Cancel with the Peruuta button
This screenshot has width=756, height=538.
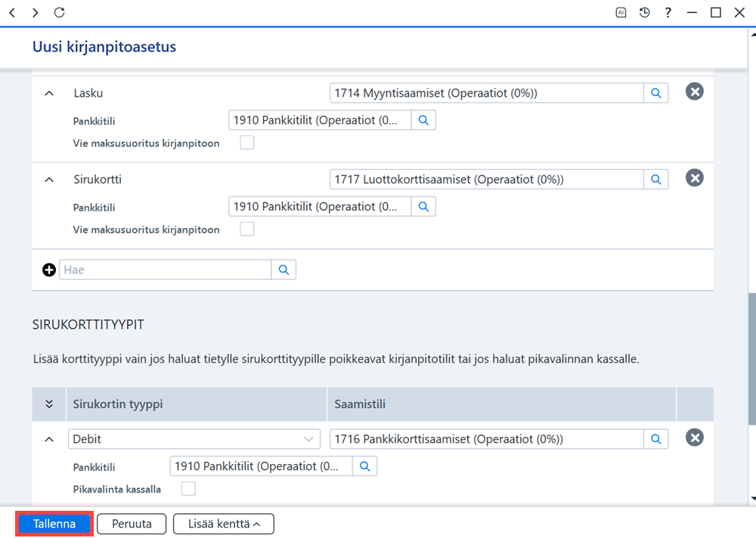pos(132,524)
